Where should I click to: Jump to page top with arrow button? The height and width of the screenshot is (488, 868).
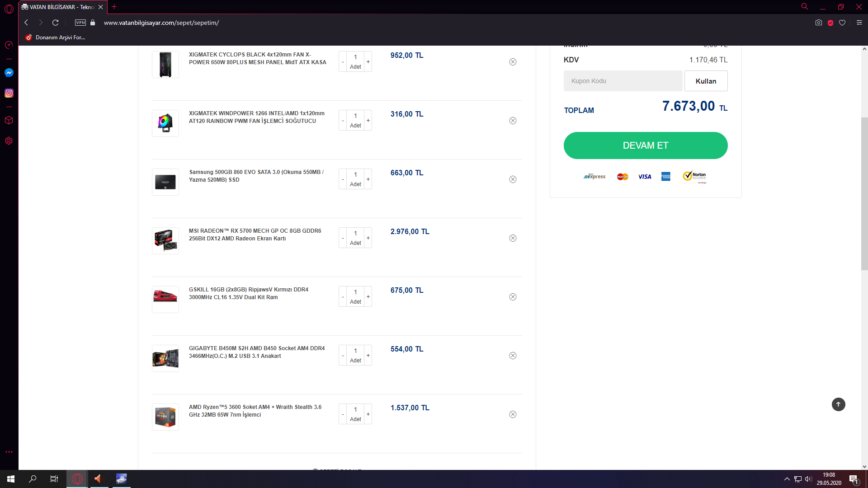[x=838, y=404]
